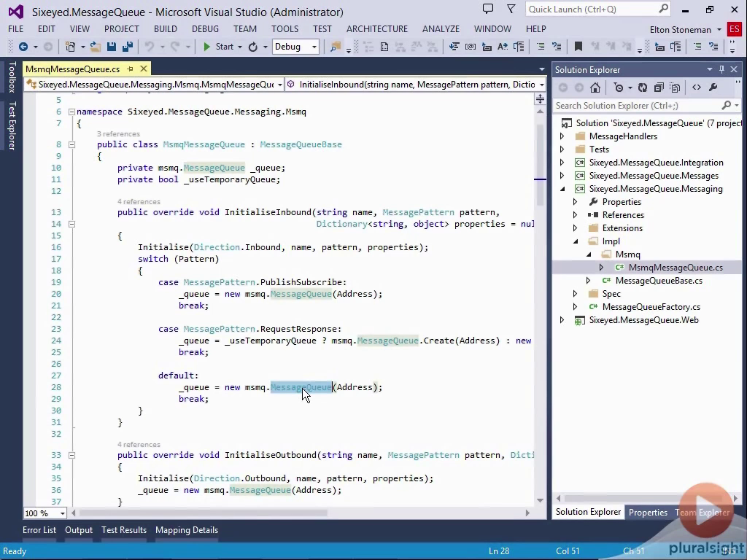Click the View Code angle brackets icon

click(697, 87)
